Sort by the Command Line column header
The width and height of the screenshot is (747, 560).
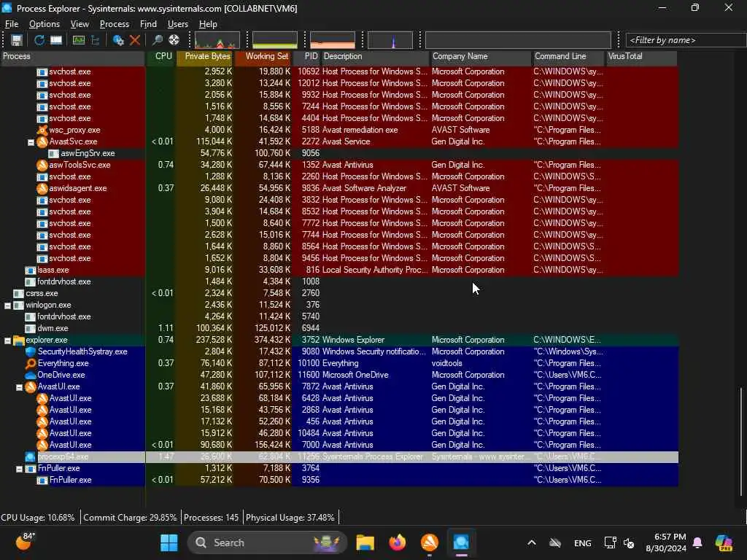click(x=569, y=56)
